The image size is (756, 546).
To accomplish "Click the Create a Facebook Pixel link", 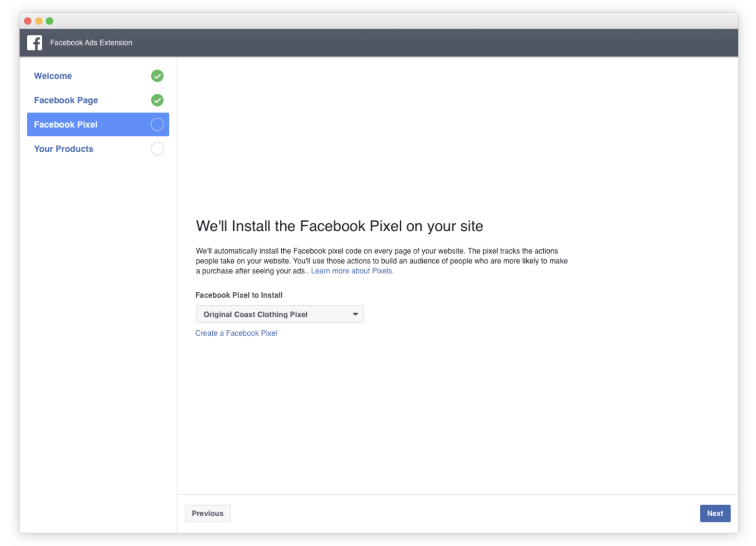I will click(x=236, y=333).
